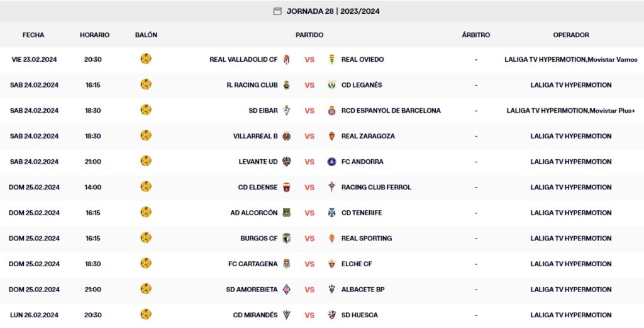Click the SD Huesca club crest
Viewport: 644px width, 328px height.
[x=331, y=315]
